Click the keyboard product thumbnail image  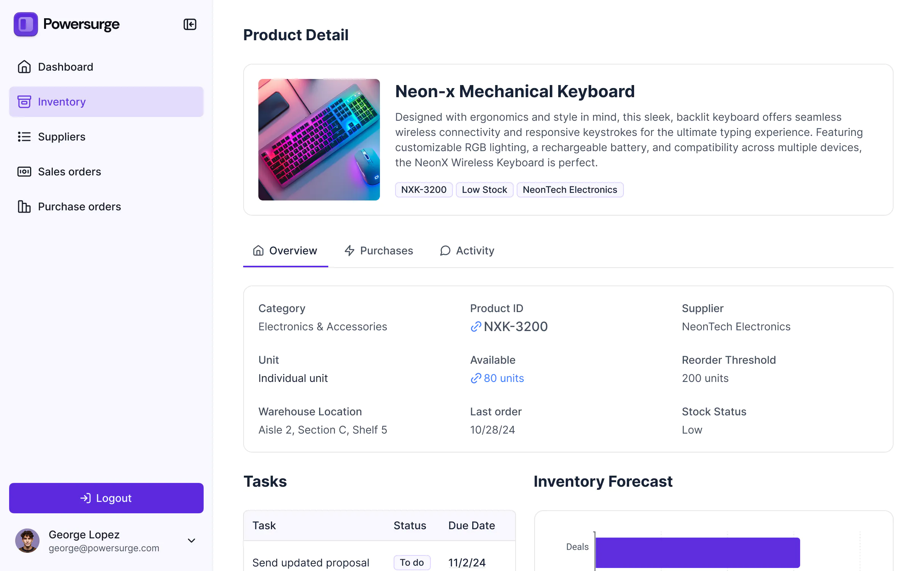[319, 140]
